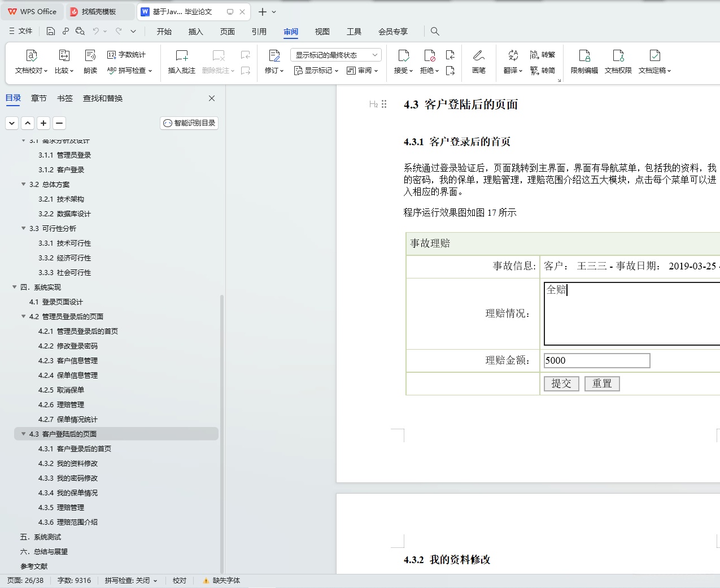Switch to the 视图 ribbon tab
Viewport: 720px width, 588px height.
point(322,32)
